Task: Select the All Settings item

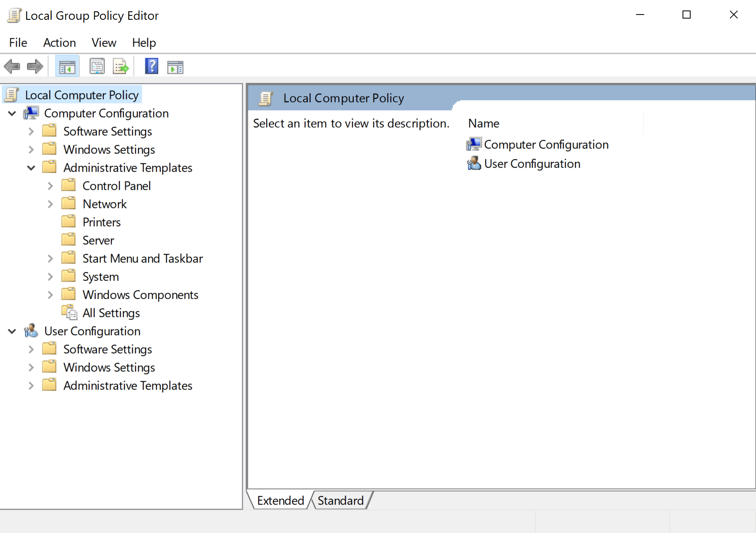Action: click(x=111, y=313)
